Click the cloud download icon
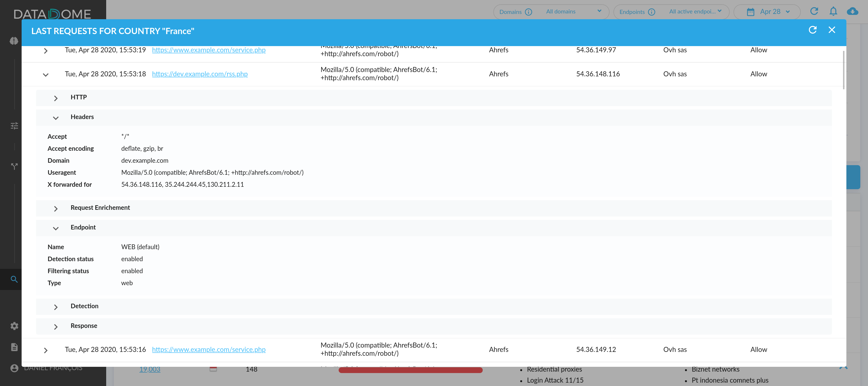868x386 pixels. pyautogui.click(x=852, y=12)
